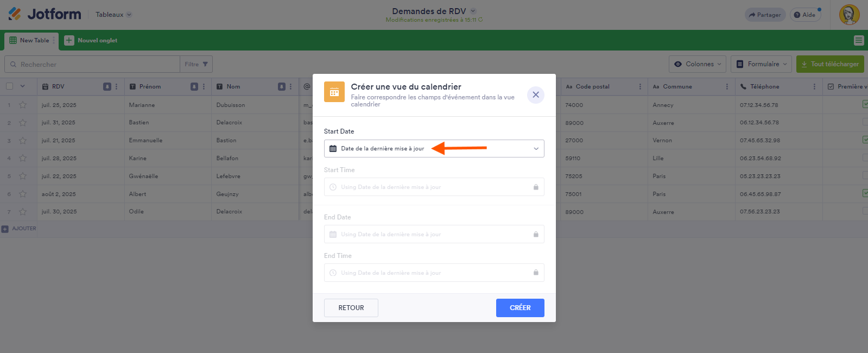The height and width of the screenshot is (353, 868).
Task: Open the Formulaire dropdown
Action: click(761, 64)
